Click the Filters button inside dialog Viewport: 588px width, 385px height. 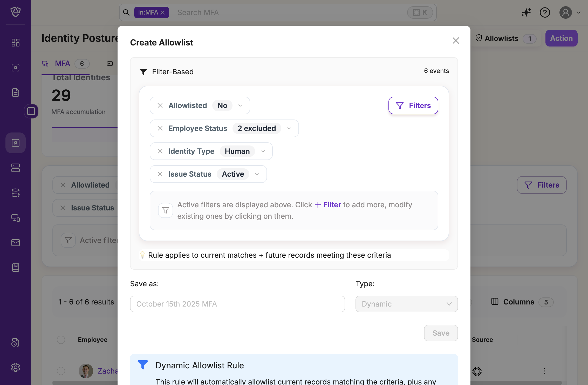[413, 105]
